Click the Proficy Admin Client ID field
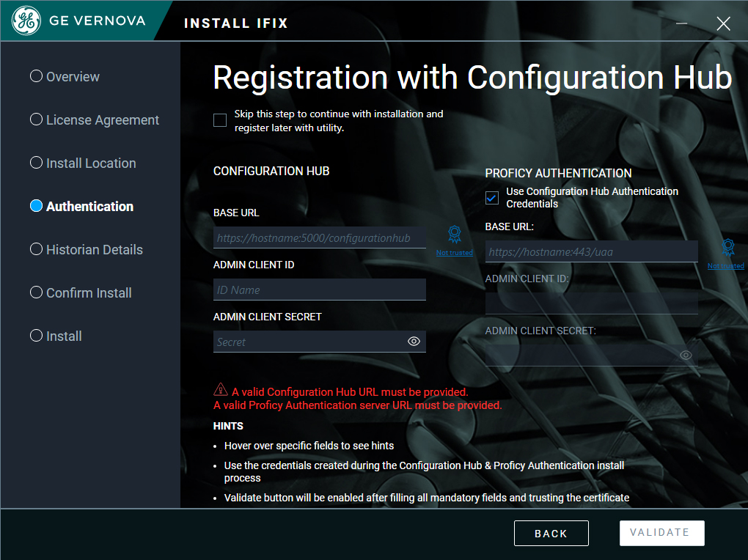 coord(592,303)
